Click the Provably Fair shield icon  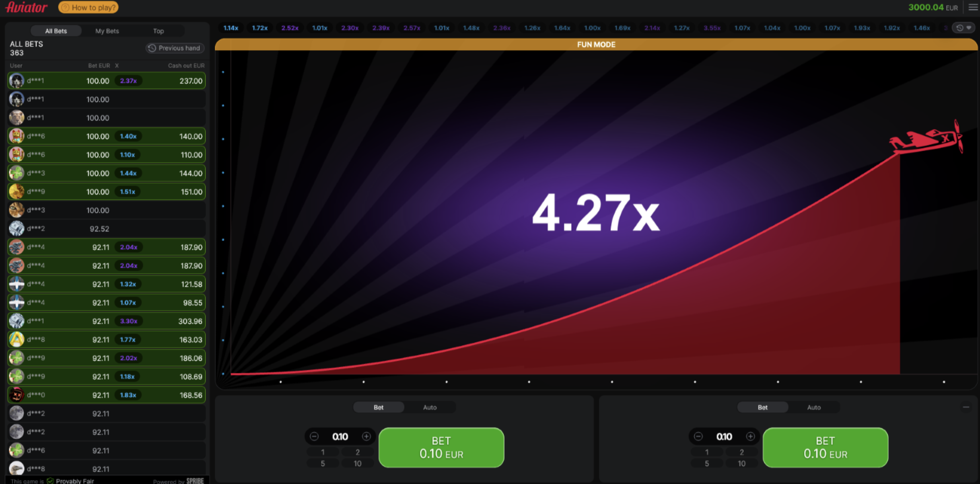pyautogui.click(x=51, y=481)
